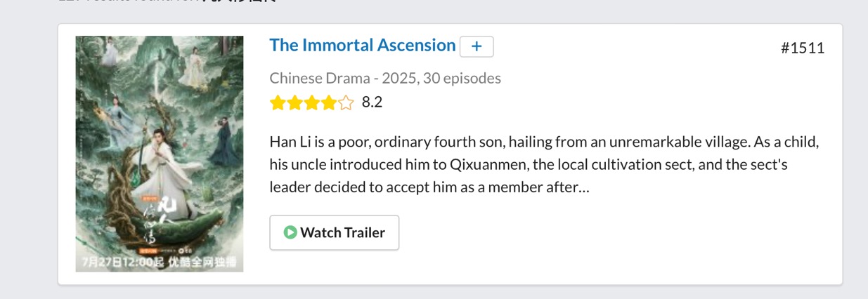Click the fifth empty rating star
Viewport: 868px width, 299px height.
346,103
